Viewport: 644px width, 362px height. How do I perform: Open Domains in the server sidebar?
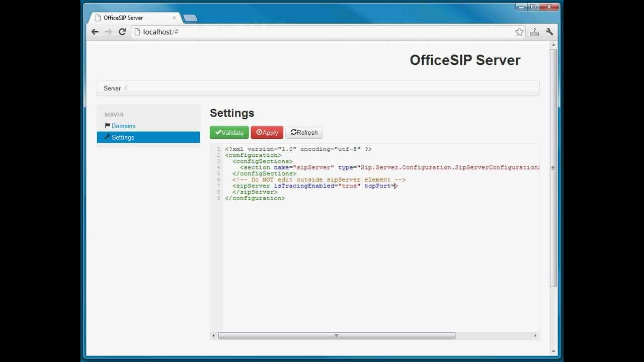point(123,126)
